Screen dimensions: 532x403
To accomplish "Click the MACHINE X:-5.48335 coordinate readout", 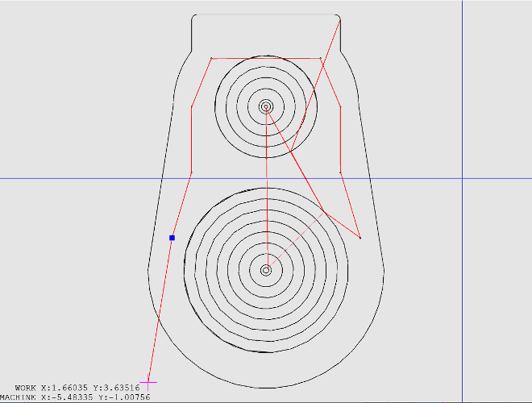I will pyautogui.click(x=47, y=397).
